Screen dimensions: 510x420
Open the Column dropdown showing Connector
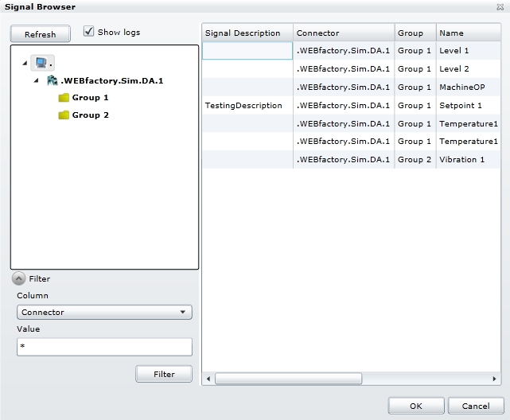pyautogui.click(x=104, y=313)
